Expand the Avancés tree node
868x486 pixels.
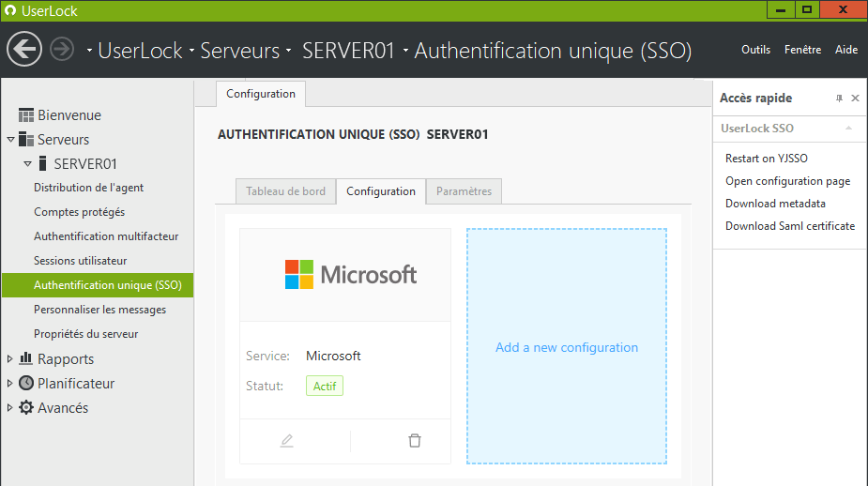tap(9, 407)
